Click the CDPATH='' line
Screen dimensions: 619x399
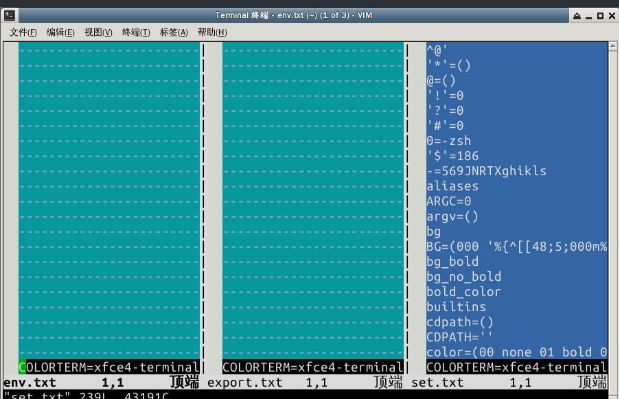click(460, 337)
